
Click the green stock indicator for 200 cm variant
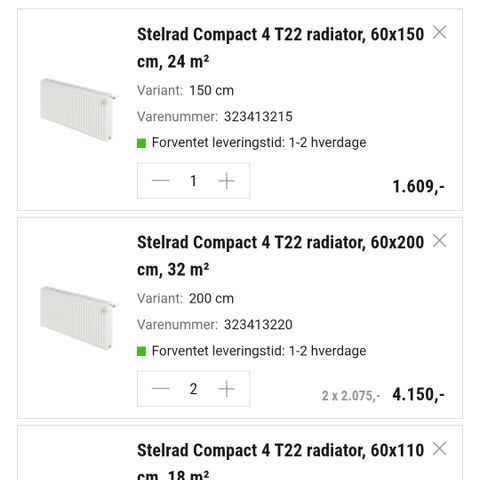pyautogui.click(x=141, y=351)
